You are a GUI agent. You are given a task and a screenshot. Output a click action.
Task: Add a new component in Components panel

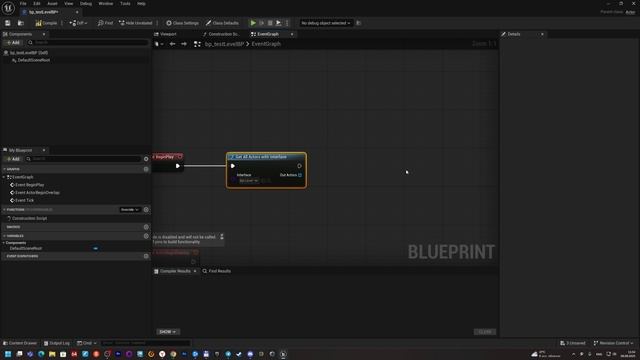click(x=13, y=42)
